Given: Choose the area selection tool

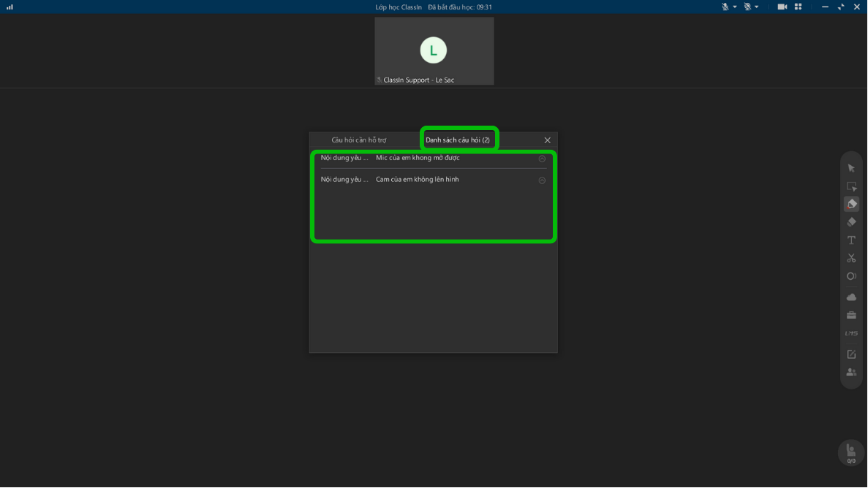Looking at the screenshot, I should click(851, 187).
